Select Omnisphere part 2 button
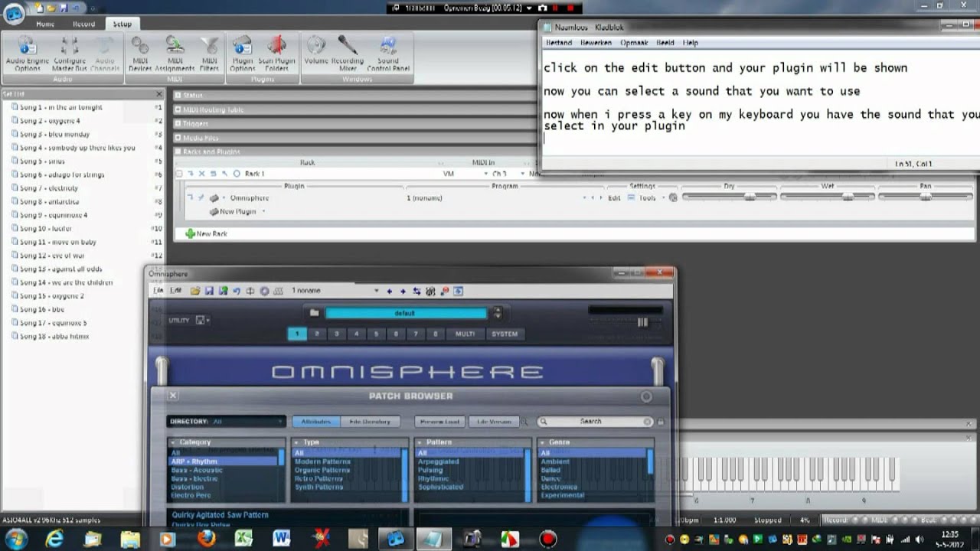 317,334
